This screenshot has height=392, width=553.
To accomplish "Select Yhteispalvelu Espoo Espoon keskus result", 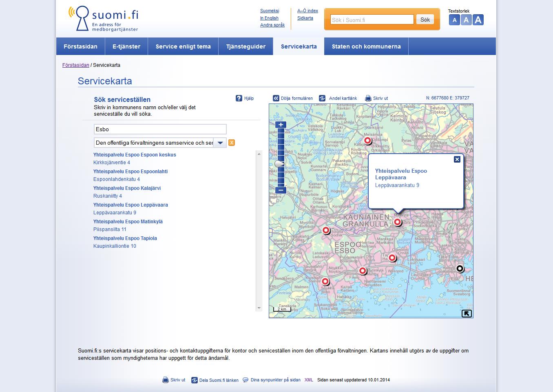I will point(135,155).
